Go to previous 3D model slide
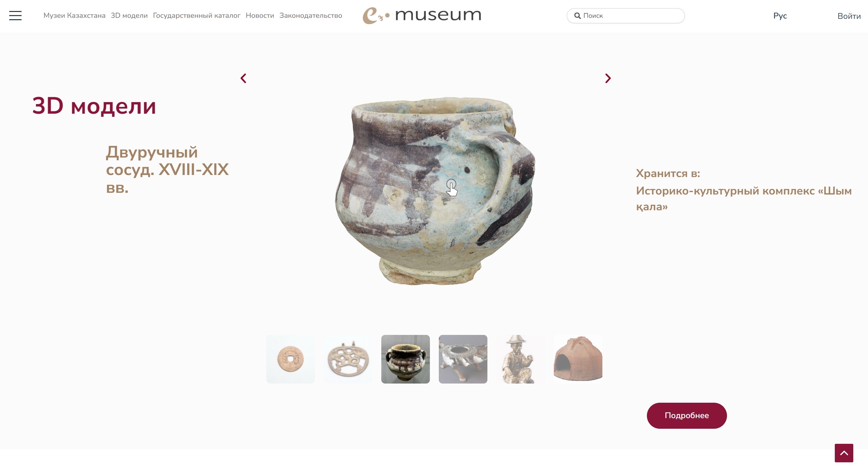This screenshot has width=868, height=476. 243,78
